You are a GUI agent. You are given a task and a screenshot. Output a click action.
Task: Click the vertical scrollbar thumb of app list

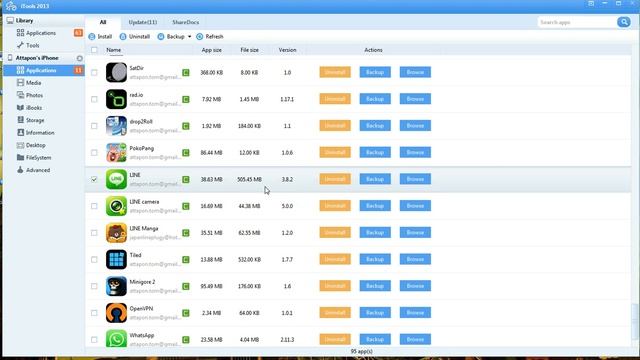[635, 321]
